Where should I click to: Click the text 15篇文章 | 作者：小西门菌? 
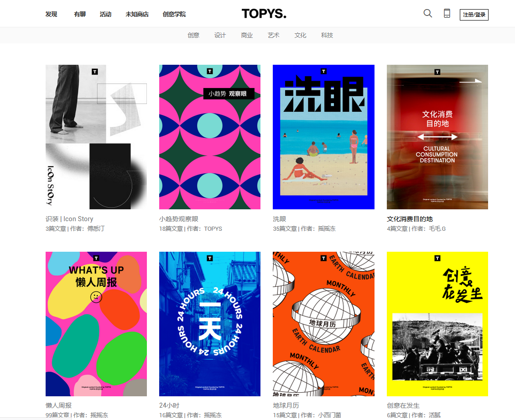tap(307, 415)
